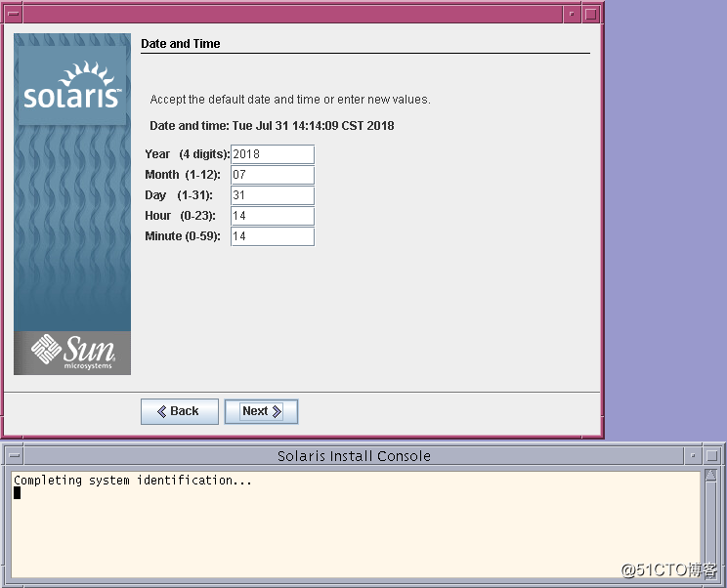Screen dimensions: 727x588
Task: Click the Next button
Action: (261, 411)
